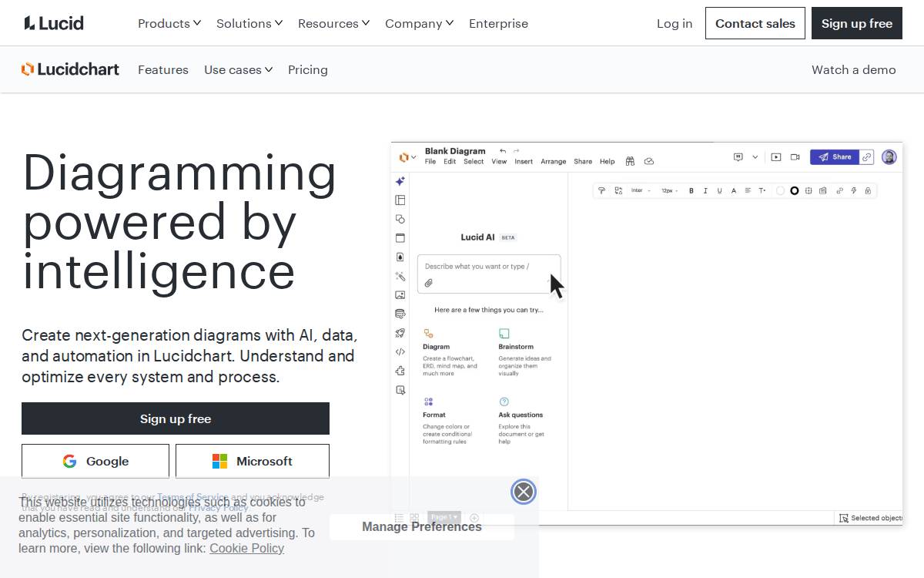This screenshot has width=924, height=578.
Task: Click the rocket icon in sidebar
Action: point(400,333)
